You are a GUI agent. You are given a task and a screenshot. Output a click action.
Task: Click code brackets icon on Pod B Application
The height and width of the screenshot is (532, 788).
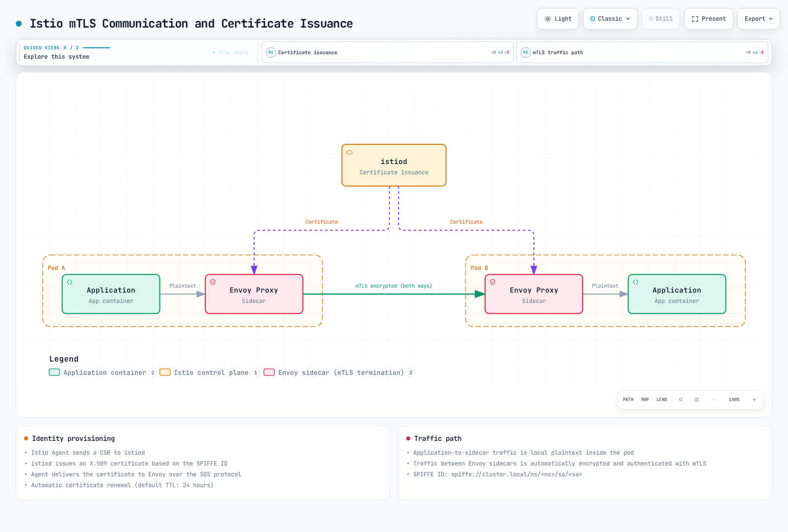[x=636, y=282]
